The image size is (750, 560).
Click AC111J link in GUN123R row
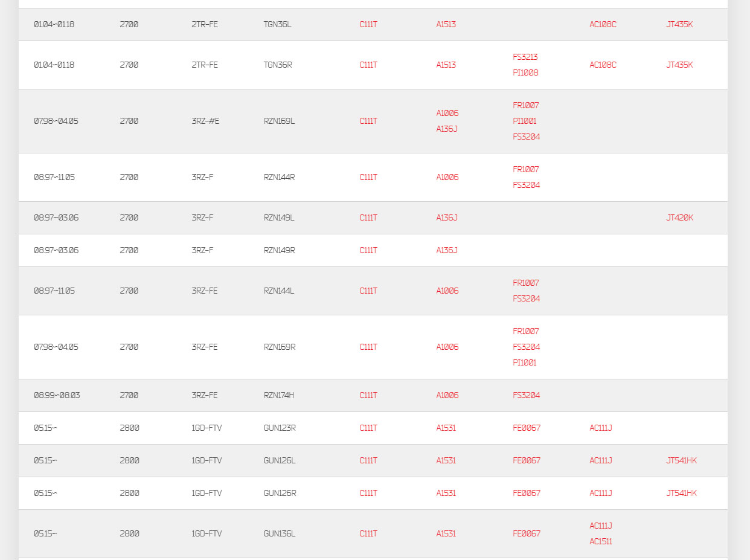pyautogui.click(x=601, y=428)
